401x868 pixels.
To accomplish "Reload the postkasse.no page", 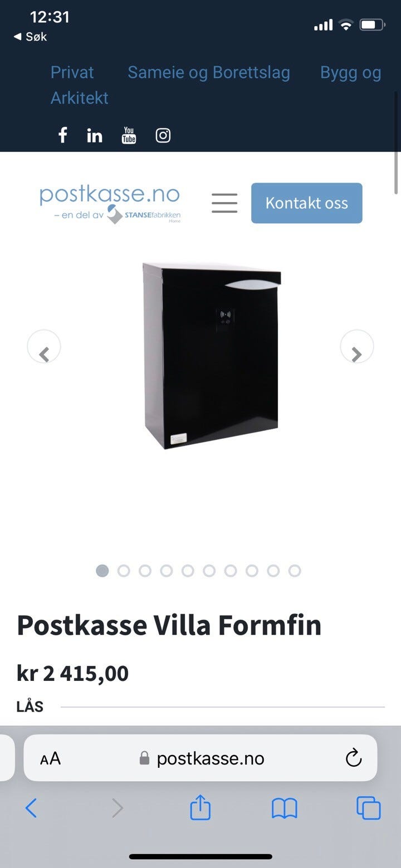I will [354, 758].
